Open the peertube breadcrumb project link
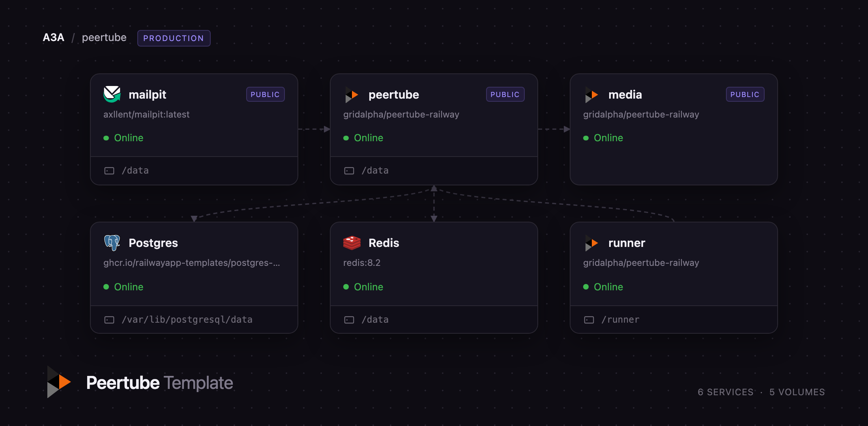 tap(104, 37)
